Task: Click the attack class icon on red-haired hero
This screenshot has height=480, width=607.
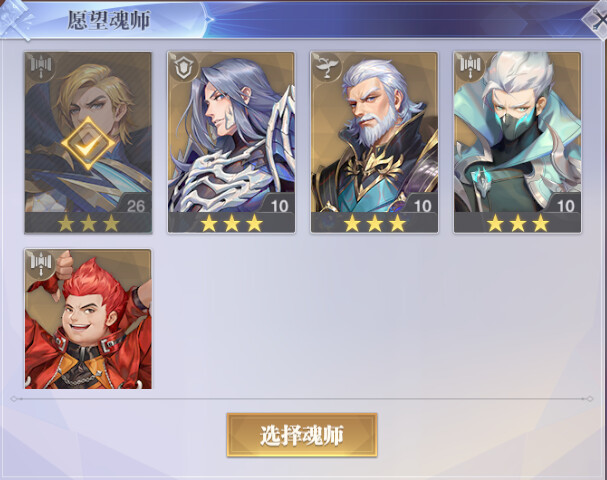Action: tap(41, 264)
